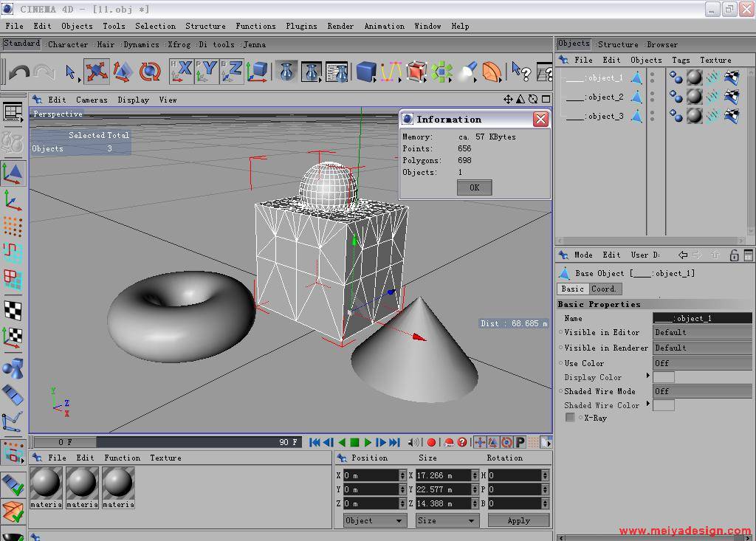Open the Object coordinate mode dropdown

point(374,520)
